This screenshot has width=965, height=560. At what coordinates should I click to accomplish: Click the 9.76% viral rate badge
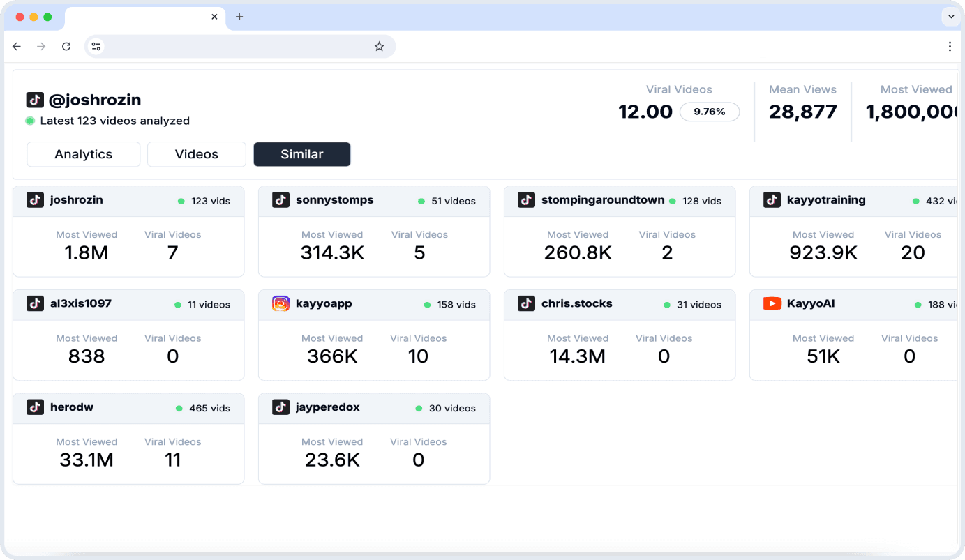pyautogui.click(x=709, y=112)
